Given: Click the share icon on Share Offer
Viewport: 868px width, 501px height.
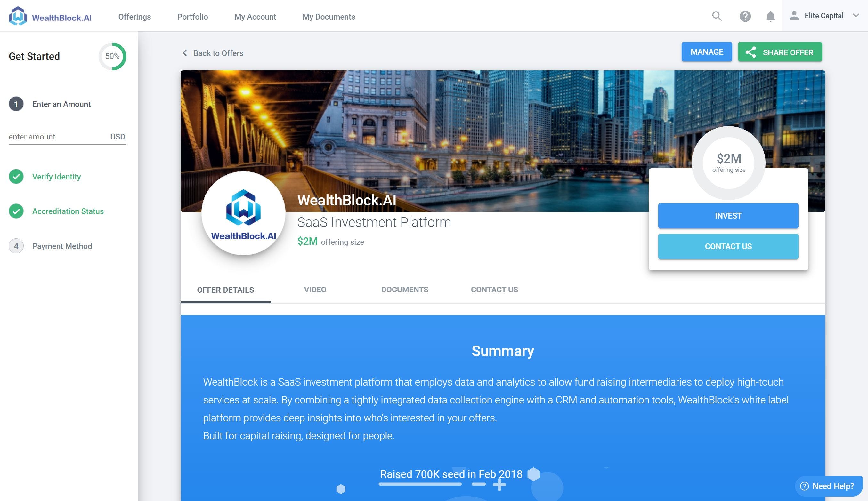Looking at the screenshot, I should 750,52.
